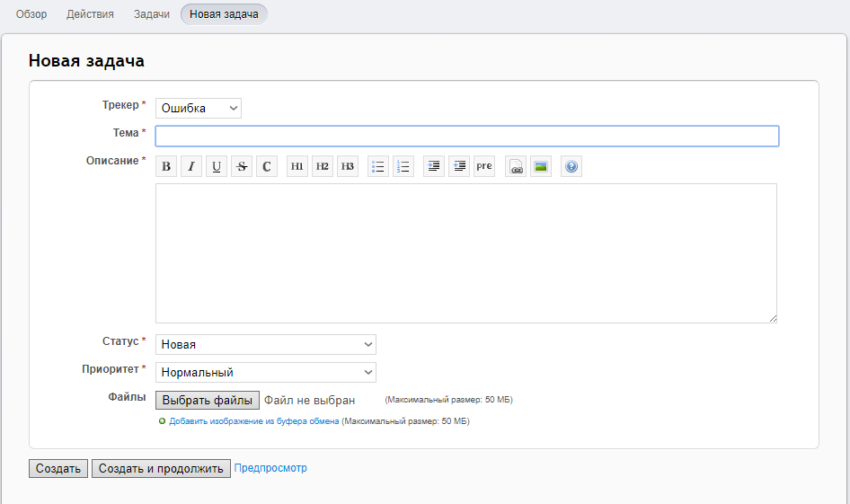Click in the Тема text field
This screenshot has width=850, height=504.
[466, 136]
